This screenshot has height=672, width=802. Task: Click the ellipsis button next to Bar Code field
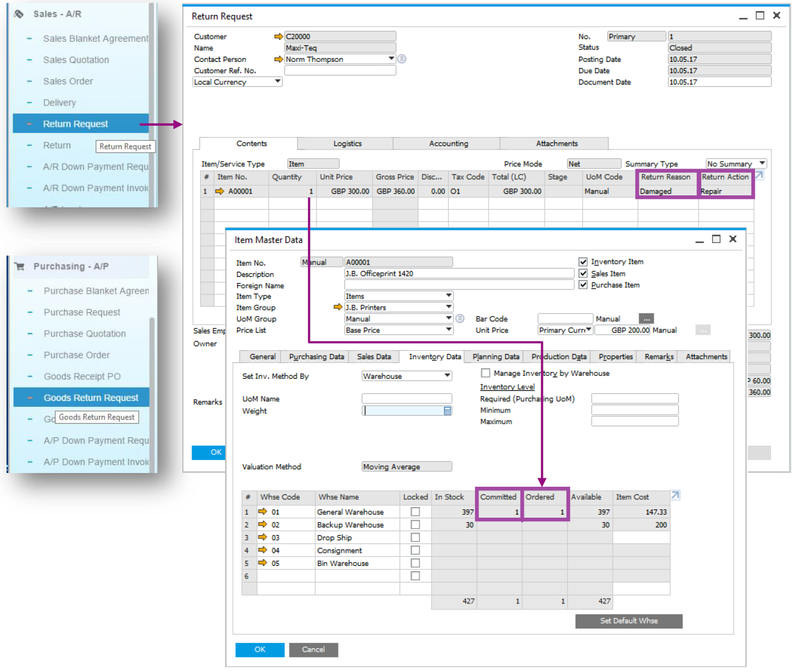click(x=646, y=318)
